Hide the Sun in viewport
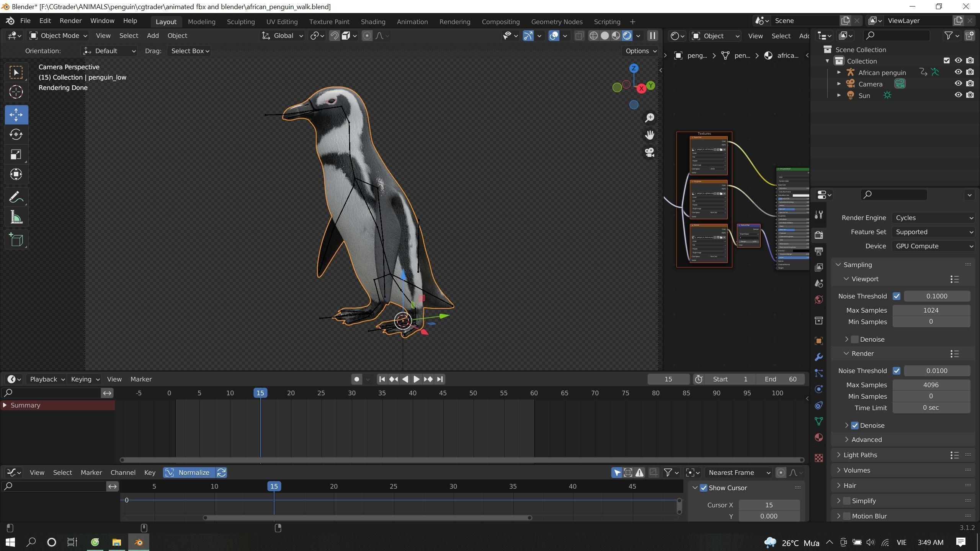This screenshot has width=980, height=551. coord(958,95)
